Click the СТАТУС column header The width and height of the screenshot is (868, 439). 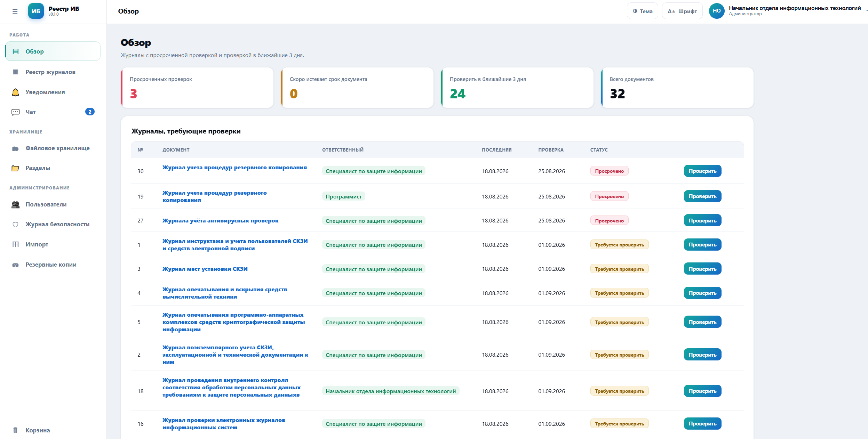tap(599, 150)
